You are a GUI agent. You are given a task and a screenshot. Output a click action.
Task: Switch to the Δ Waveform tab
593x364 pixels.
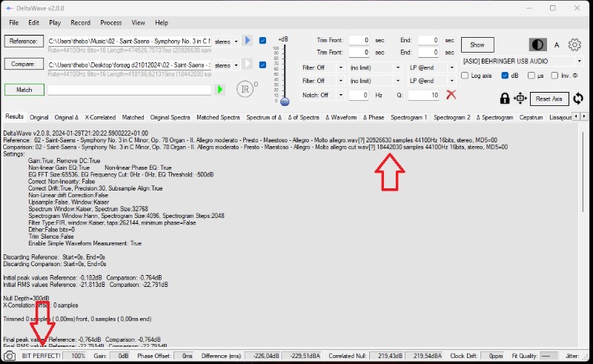(x=341, y=117)
